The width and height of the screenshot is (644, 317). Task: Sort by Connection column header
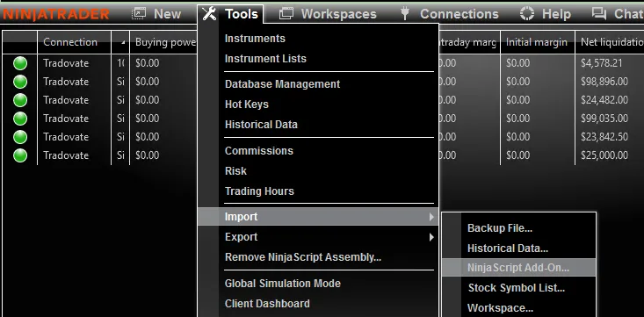[x=74, y=42]
